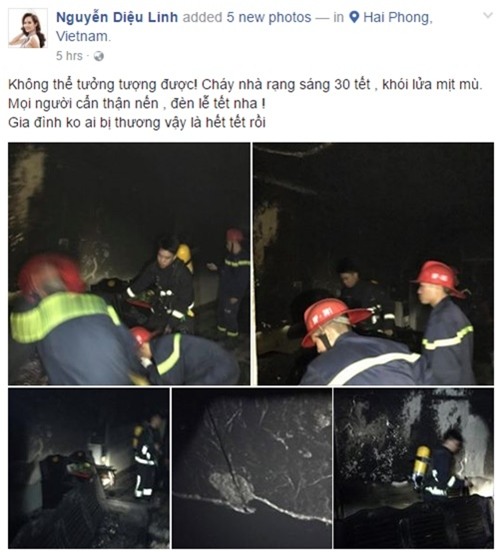Open the top-right photo with two red helmets

[374, 263]
